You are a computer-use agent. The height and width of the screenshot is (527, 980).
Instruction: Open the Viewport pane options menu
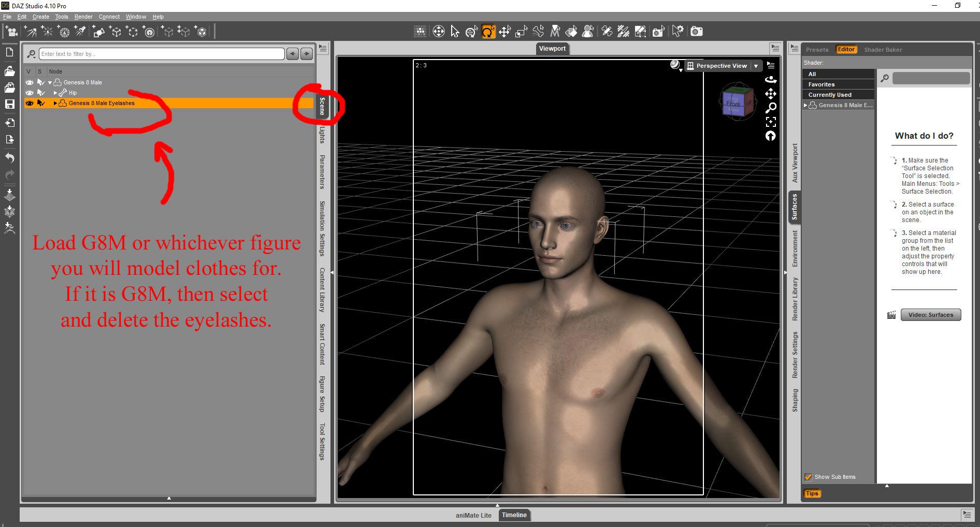(x=775, y=48)
